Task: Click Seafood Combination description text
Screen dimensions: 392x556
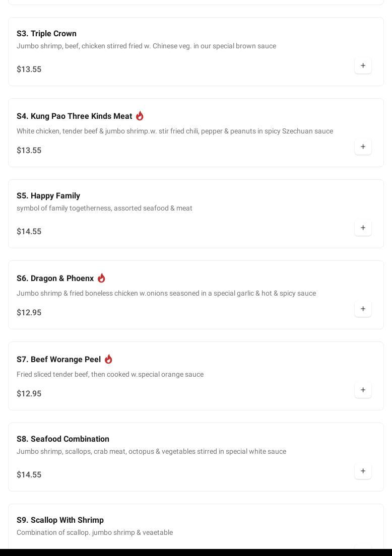Action: tap(151, 451)
